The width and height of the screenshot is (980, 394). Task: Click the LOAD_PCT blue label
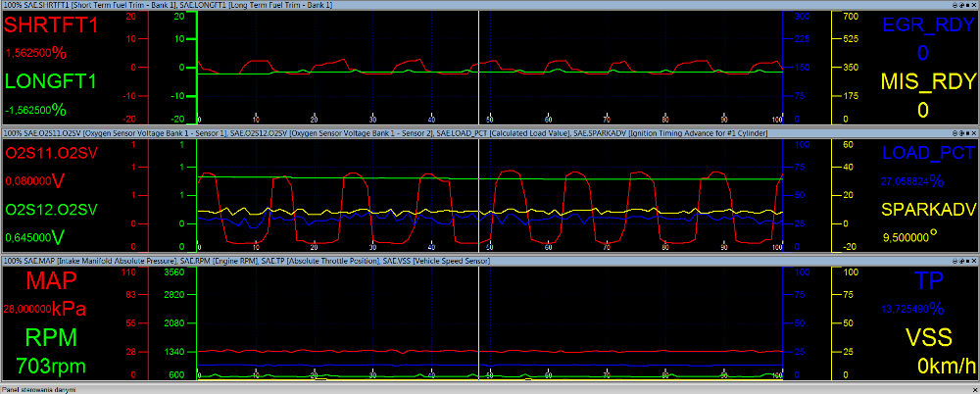pos(928,153)
